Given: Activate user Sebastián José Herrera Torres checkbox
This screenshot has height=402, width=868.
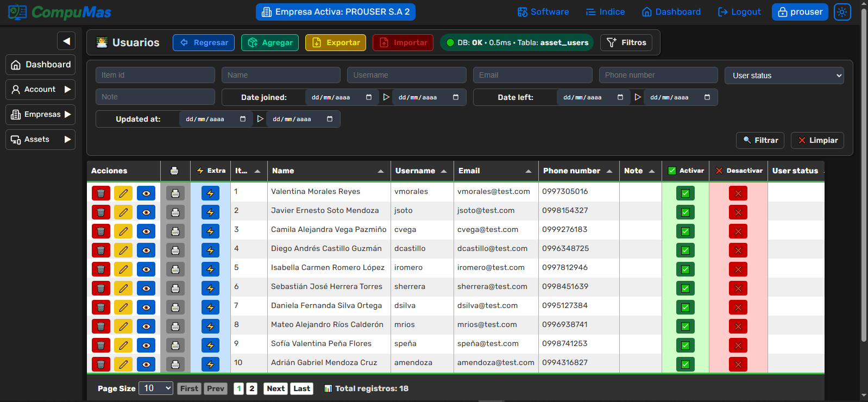Looking at the screenshot, I should (x=685, y=288).
